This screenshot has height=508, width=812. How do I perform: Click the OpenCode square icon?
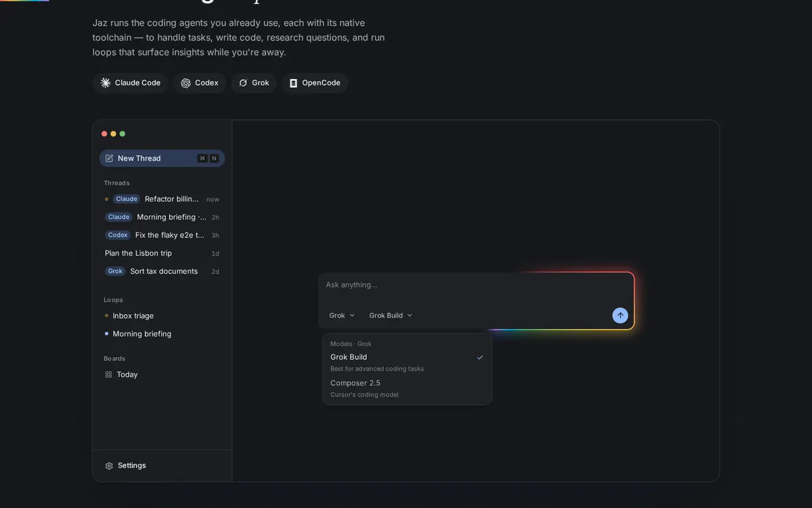[x=293, y=83]
